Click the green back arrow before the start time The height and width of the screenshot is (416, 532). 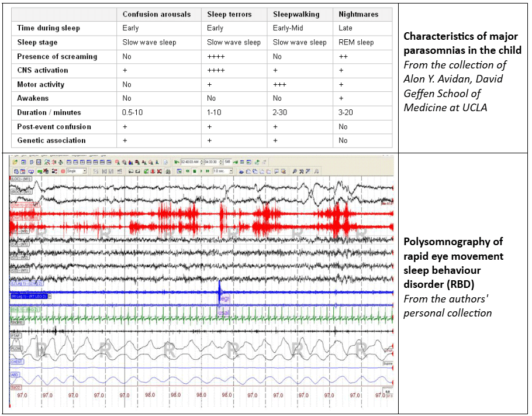(177, 162)
